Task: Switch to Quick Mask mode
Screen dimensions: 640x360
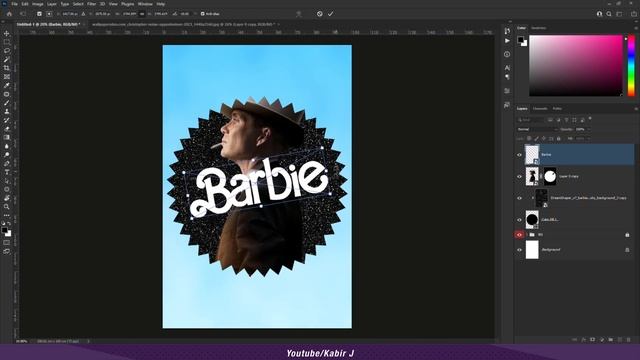Action: 7,242
